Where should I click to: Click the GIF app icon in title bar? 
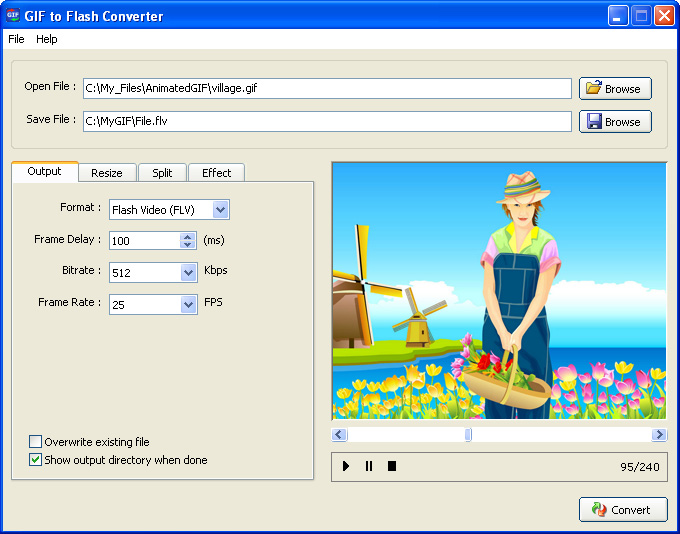(x=13, y=15)
